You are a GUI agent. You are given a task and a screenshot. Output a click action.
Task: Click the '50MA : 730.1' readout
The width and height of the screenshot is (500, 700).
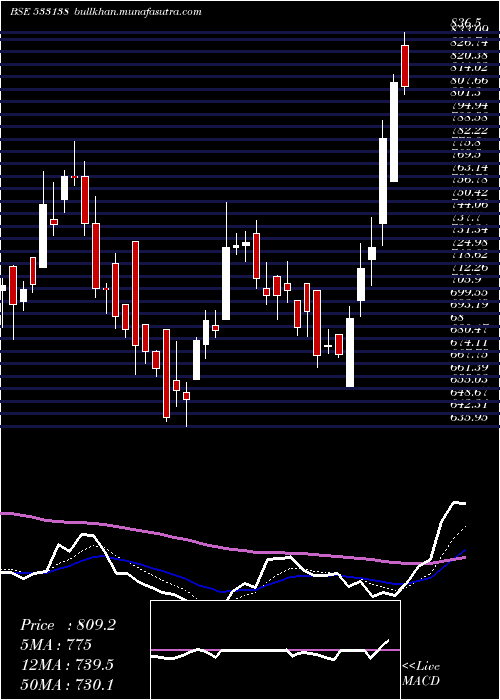pos(68,684)
